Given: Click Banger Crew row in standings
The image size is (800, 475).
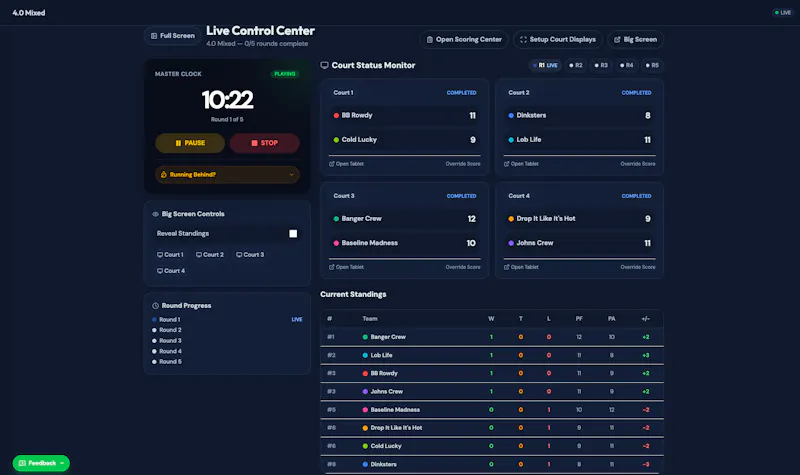Looking at the screenshot, I should click(x=492, y=337).
